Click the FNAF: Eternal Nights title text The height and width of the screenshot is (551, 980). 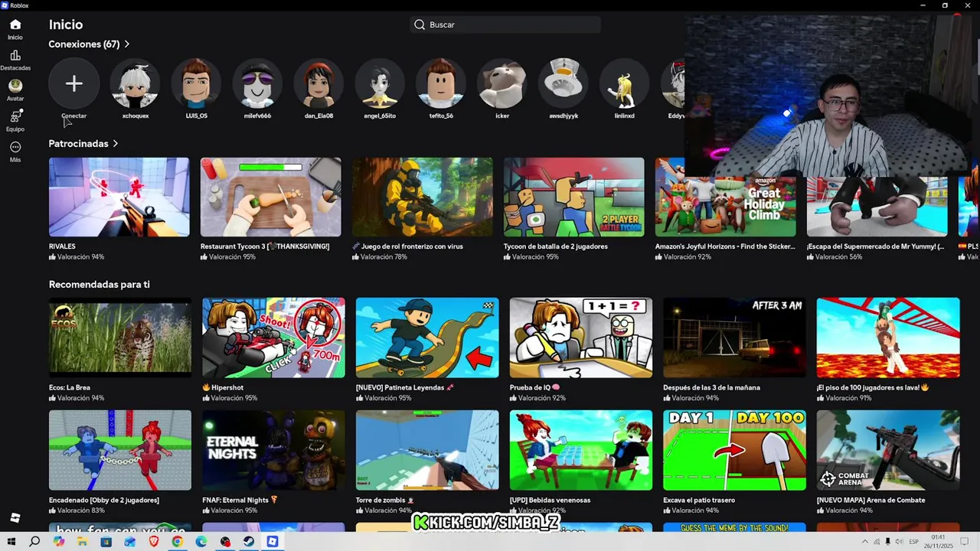click(x=240, y=500)
